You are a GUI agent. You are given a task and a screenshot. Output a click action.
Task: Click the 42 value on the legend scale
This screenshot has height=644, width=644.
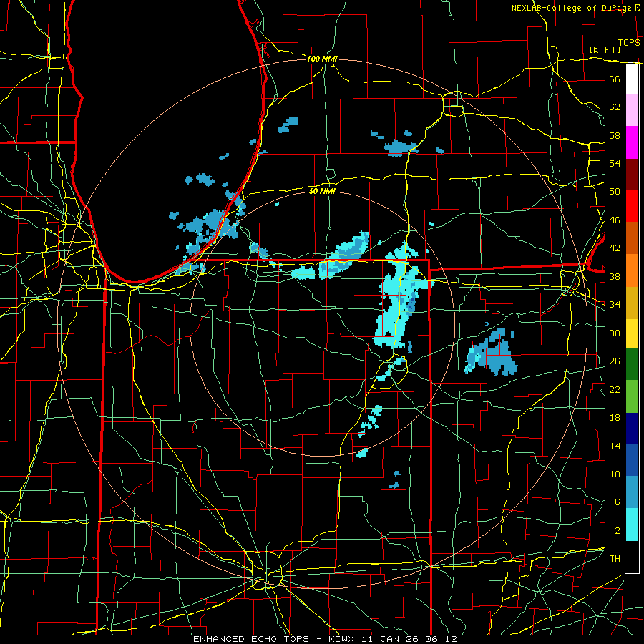tap(615, 248)
